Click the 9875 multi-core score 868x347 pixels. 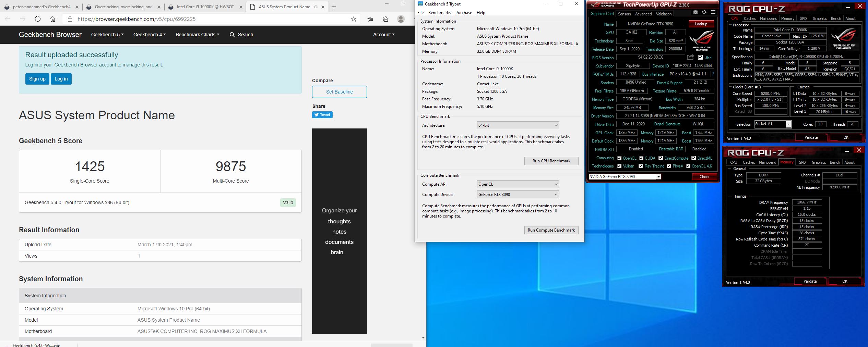(231, 166)
